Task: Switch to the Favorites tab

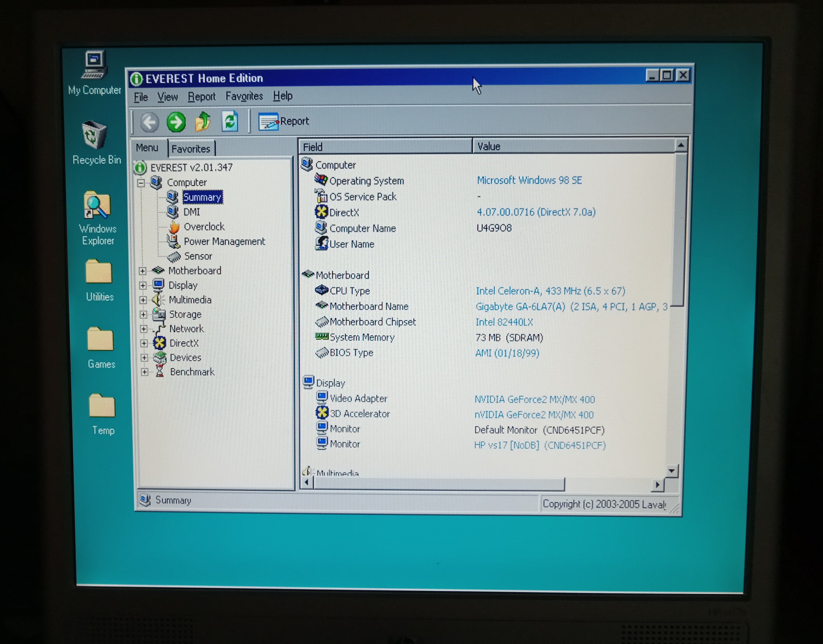Action: [191, 149]
